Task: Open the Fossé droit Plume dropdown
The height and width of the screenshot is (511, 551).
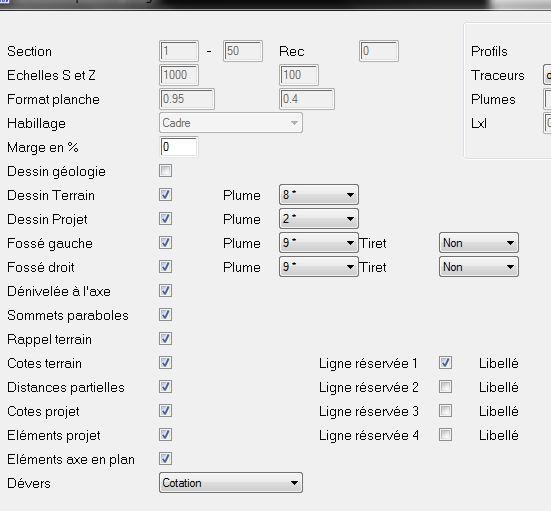Action: (x=319, y=267)
